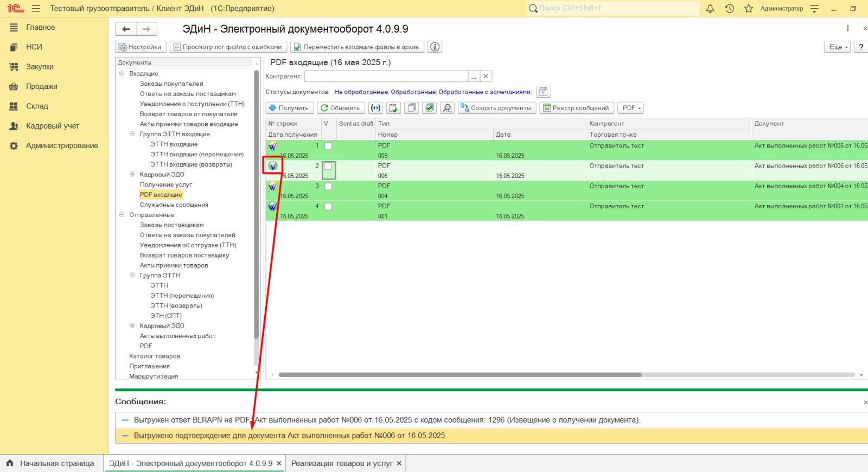Open the three-dots form menu
This screenshot has height=472, width=868.
pyautogui.click(x=847, y=28)
